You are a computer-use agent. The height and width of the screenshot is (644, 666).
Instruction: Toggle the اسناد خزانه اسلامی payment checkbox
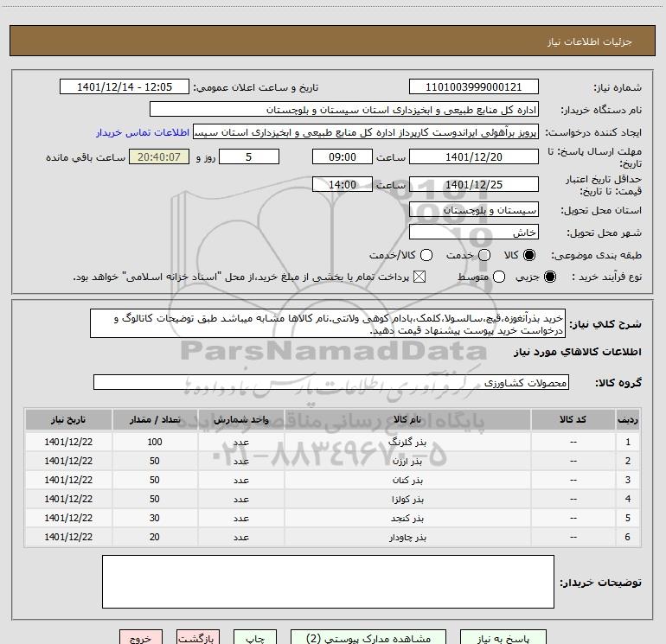pyautogui.click(x=419, y=277)
